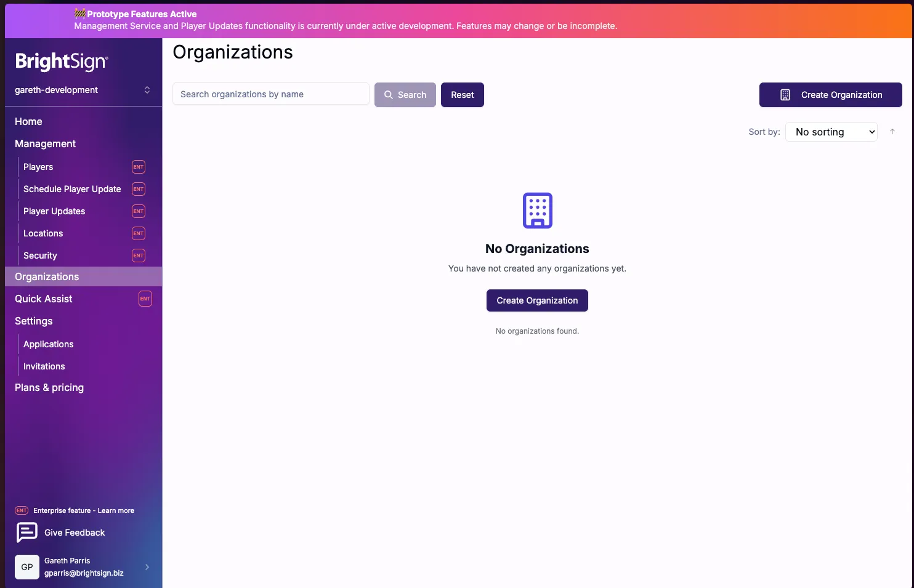This screenshot has height=588, width=914.
Task: Click the Search button
Action: (x=405, y=95)
